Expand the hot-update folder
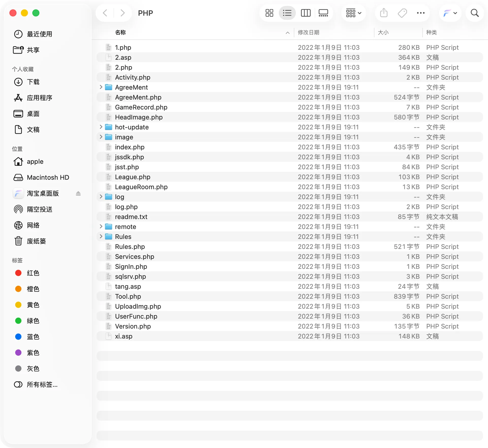Screen dimensions: 488x448 [101, 127]
